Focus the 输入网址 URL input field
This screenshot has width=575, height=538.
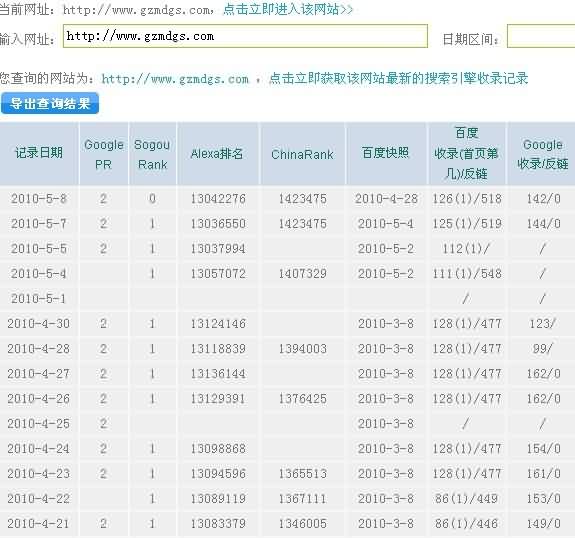[245, 36]
